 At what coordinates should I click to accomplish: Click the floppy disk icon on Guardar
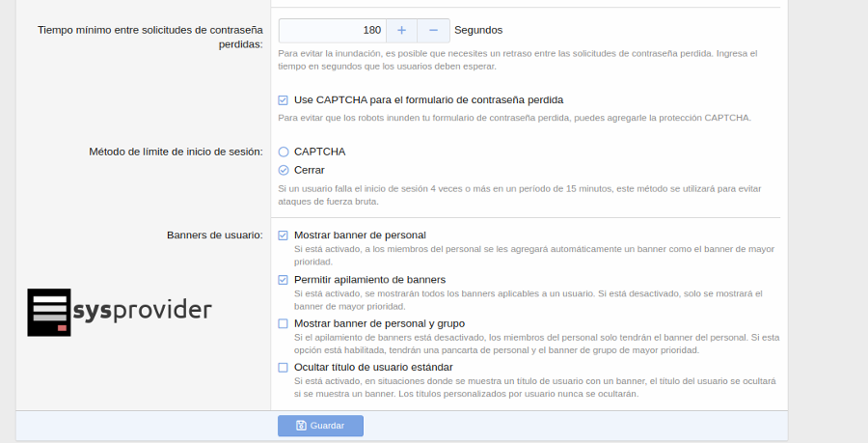coord(301,426)
